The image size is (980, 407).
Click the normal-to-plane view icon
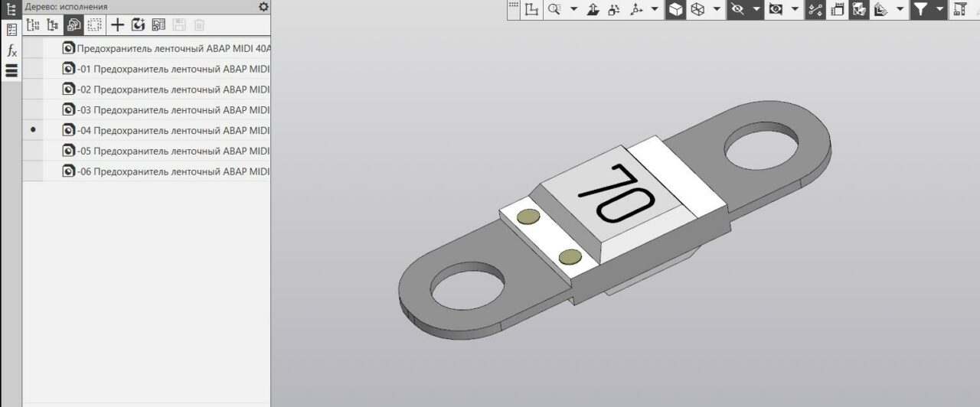click(593, 9)
